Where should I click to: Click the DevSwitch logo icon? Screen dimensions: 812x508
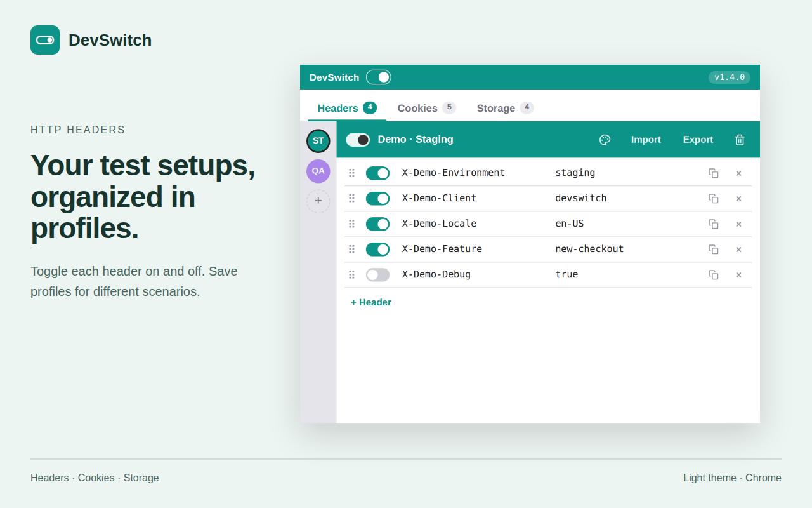tap(45, 40)
